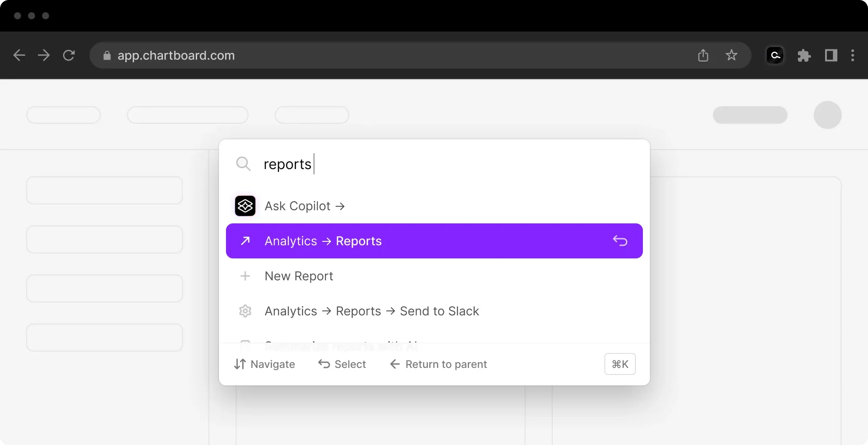This screenshot has width=868, height=445.
Task: Click the search magnifier icon
Action: pos(243,164)
